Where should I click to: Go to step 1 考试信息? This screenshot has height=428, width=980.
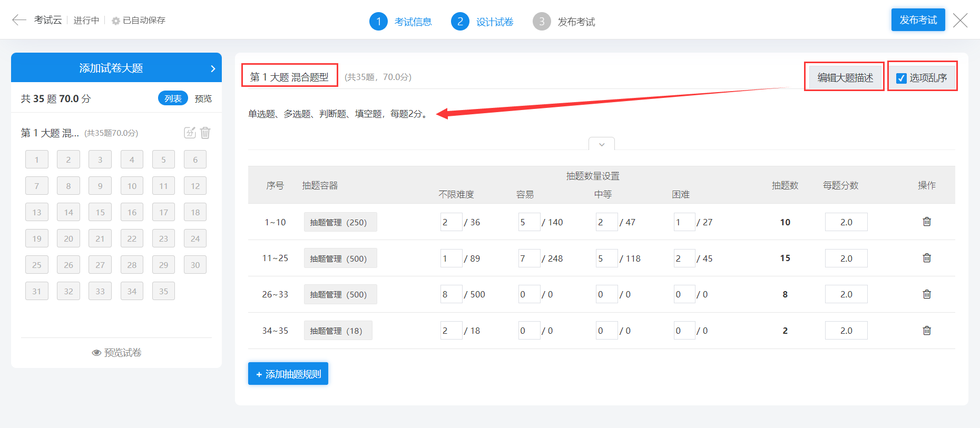[400, 22]
